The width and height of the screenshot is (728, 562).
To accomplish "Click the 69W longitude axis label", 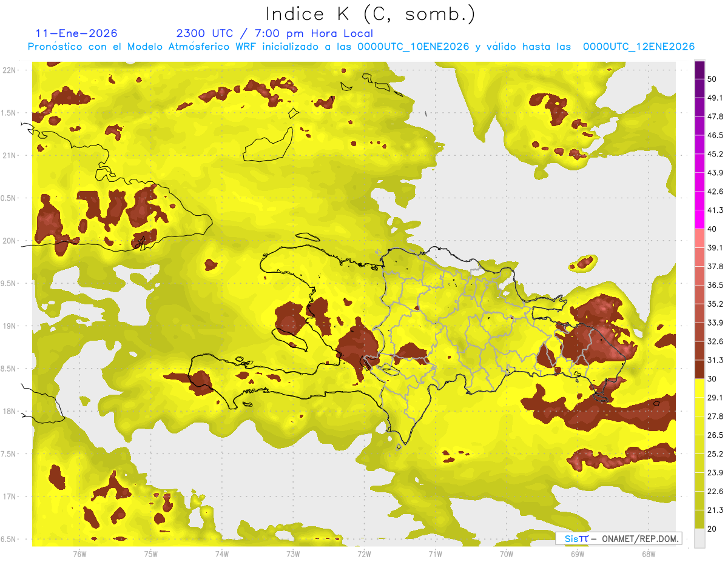I will coord(577,554).
